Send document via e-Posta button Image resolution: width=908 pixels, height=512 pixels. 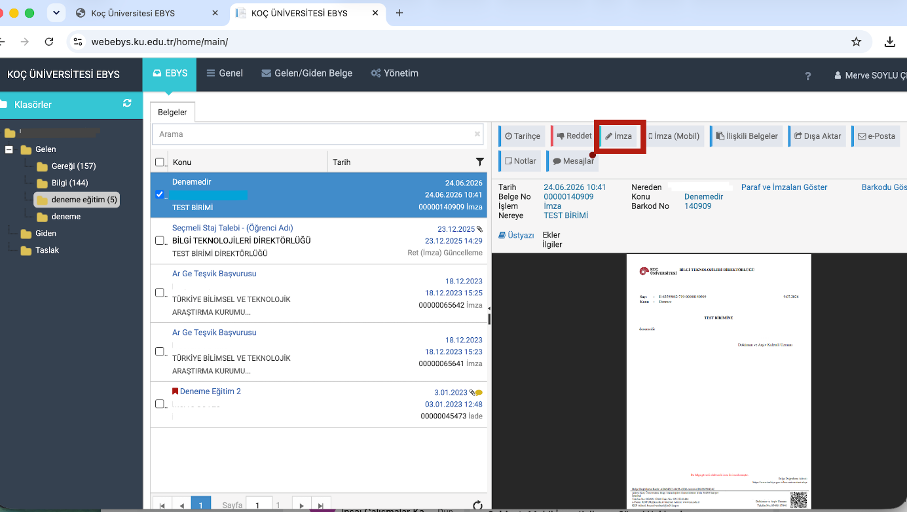876,136
